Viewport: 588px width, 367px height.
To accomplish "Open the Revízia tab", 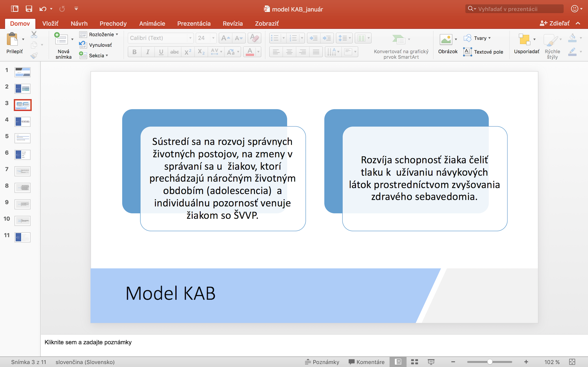I will coord(233,24).
